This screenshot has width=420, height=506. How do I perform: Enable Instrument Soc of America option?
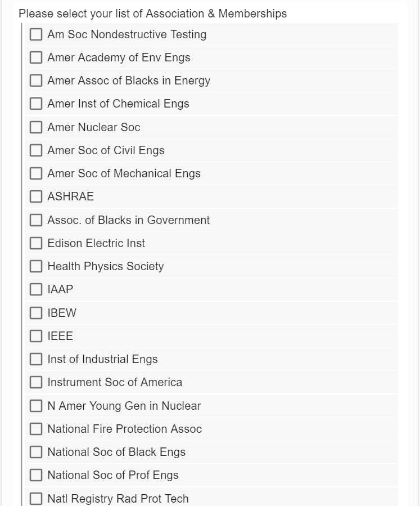tap(36, 382)
